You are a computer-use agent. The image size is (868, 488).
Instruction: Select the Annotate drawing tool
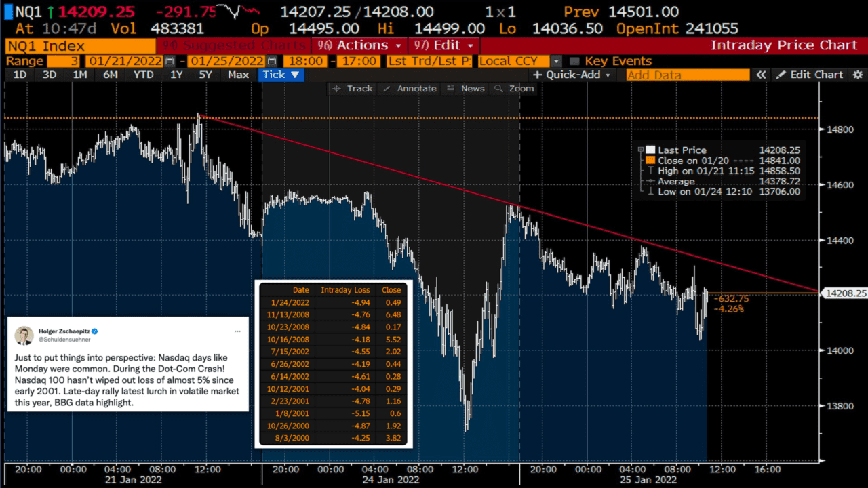(x=410, y=89)
